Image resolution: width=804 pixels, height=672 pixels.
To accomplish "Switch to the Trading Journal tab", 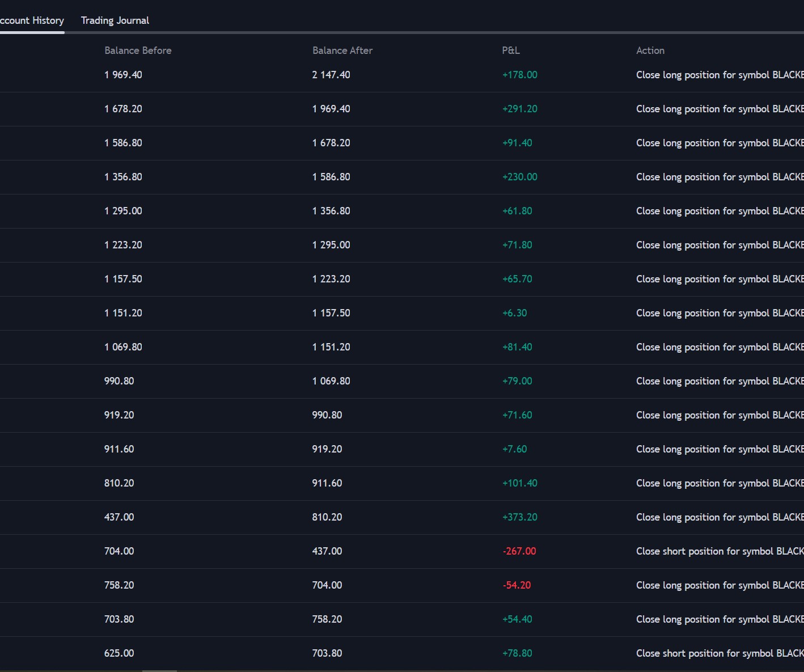I will point(115,20).
